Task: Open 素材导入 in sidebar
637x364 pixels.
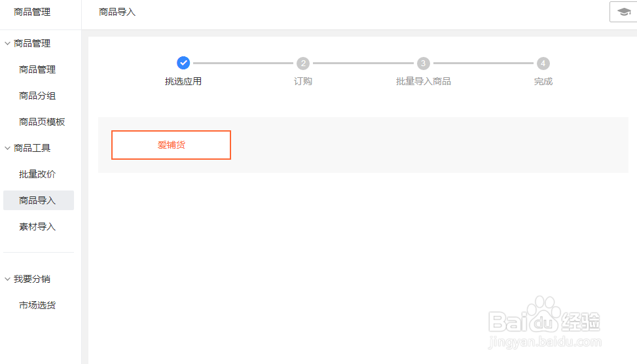Action: (37, 227)
